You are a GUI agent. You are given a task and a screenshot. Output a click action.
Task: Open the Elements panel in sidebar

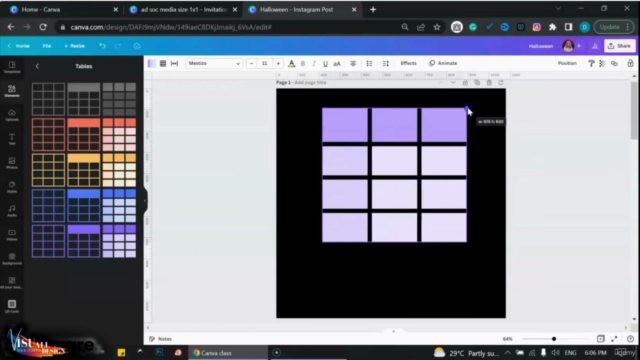[x=12, y=91]
